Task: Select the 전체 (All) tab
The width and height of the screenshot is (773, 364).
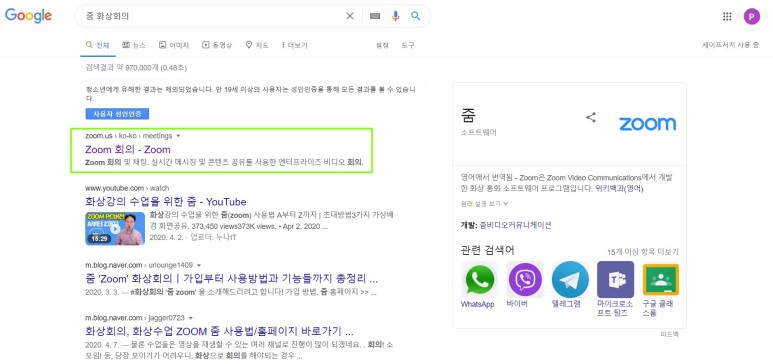Action: coord(98,45)
